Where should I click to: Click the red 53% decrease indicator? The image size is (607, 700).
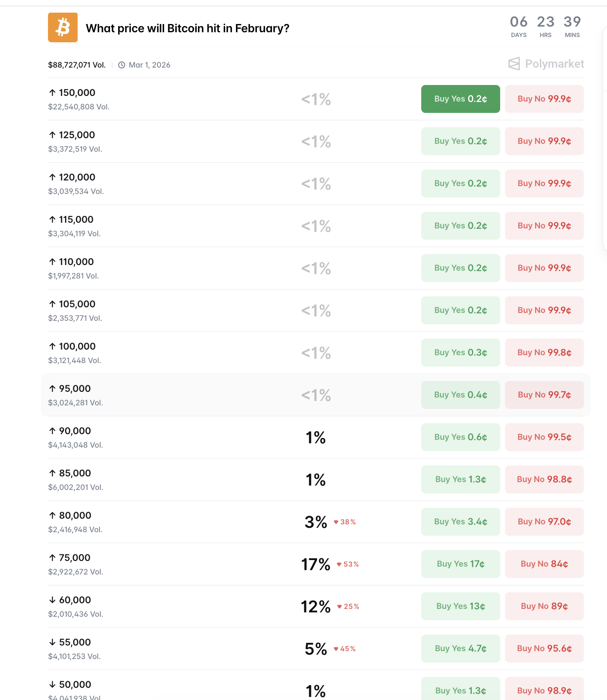pos(348,564)
